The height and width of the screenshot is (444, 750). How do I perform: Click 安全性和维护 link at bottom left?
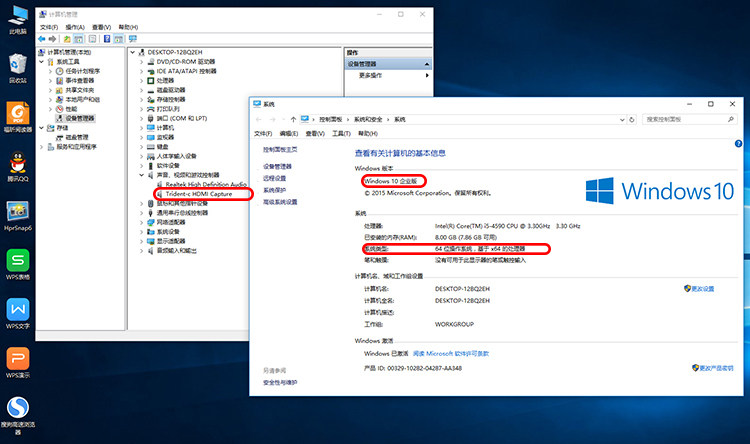point(280,383)
